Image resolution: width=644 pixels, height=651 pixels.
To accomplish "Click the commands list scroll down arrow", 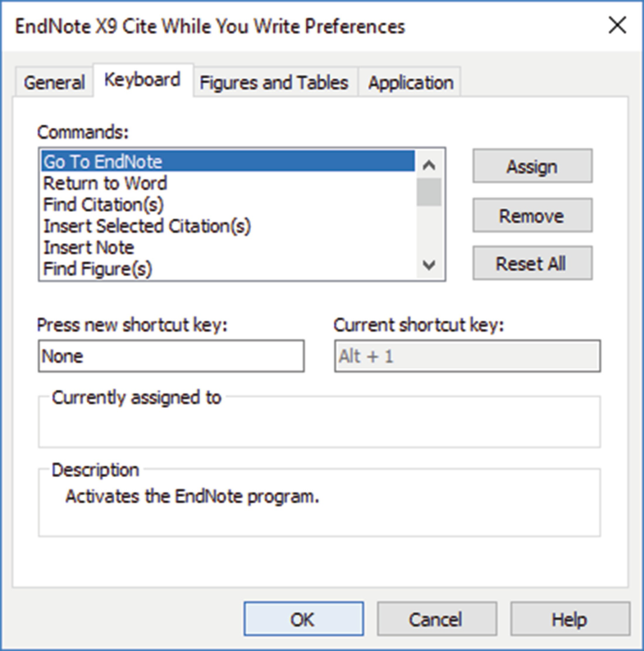I will coord(429,264).
